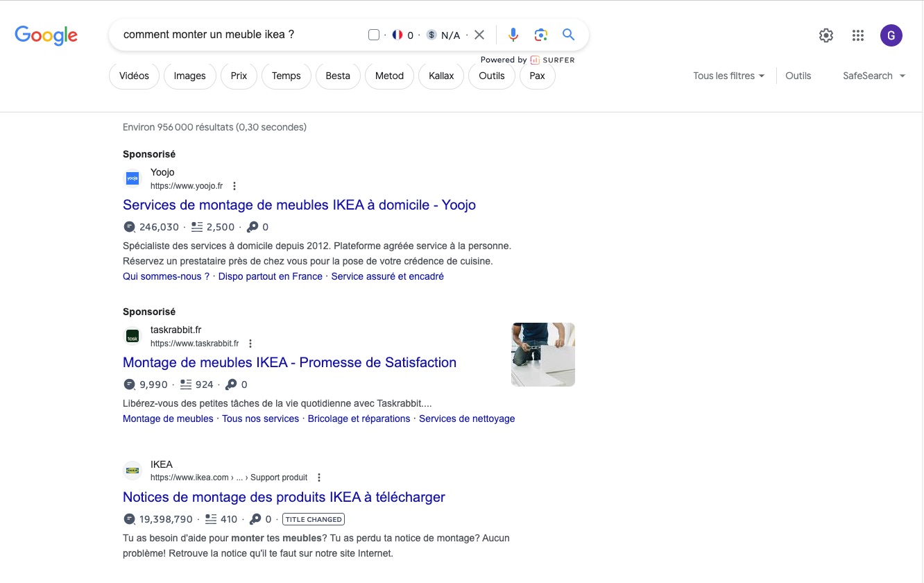The height and width of the screenshot is (583, 924).
Task: Follow the Service assuré et encadré sitelink
Action: click(388, 276)
